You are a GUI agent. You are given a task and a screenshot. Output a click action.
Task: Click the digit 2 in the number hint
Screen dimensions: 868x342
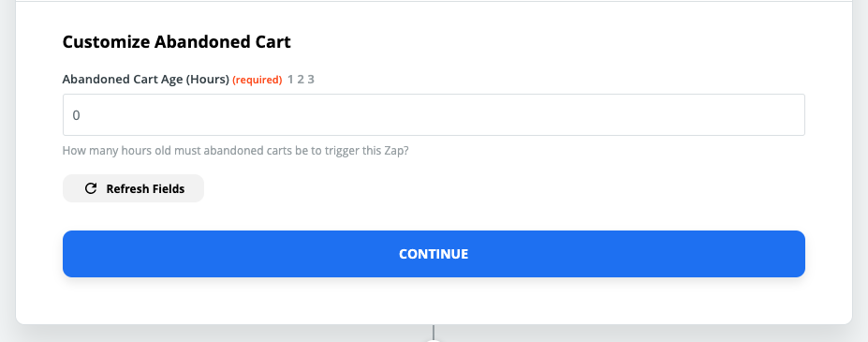[x=301, y=80]
